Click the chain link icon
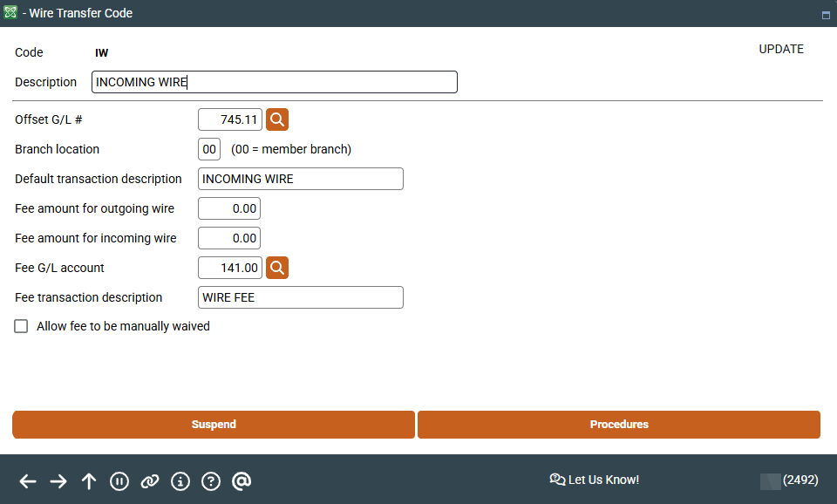 click(x=150, y=481)
